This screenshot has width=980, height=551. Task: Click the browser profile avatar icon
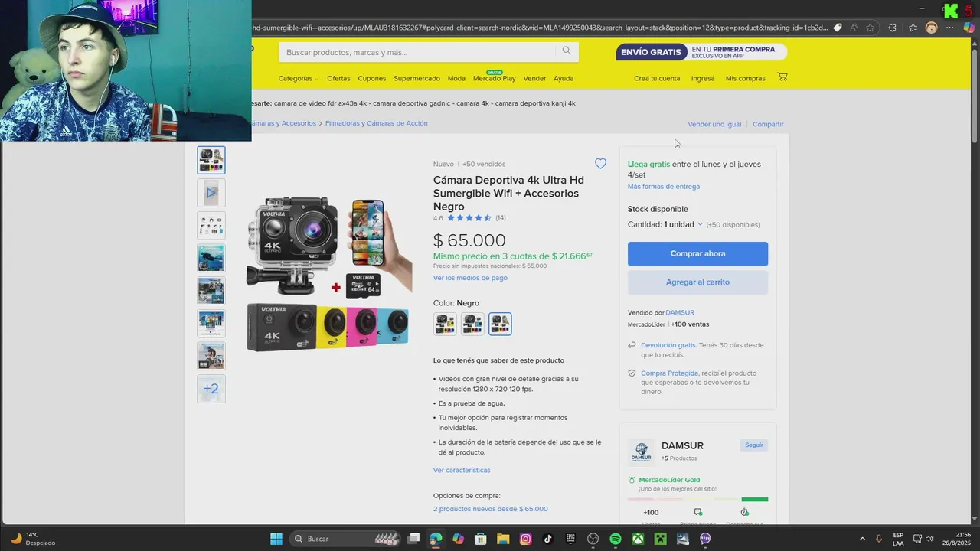pos(931,28)
